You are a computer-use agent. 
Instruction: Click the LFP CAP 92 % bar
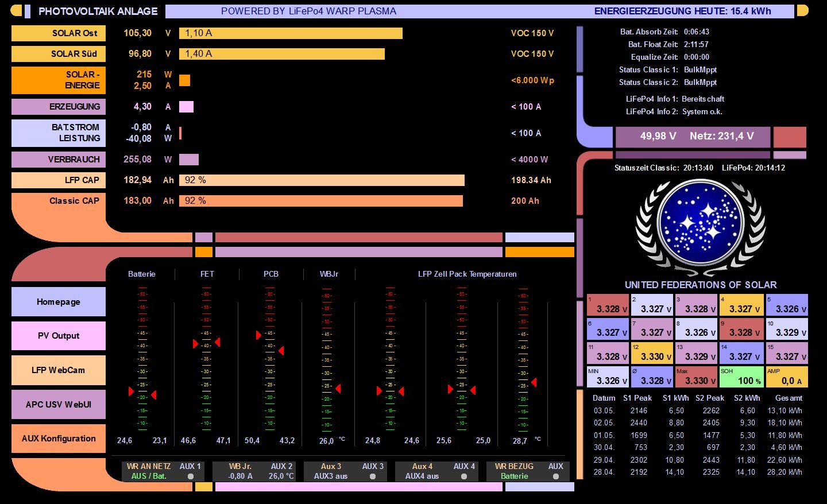(x=322, y=180)
